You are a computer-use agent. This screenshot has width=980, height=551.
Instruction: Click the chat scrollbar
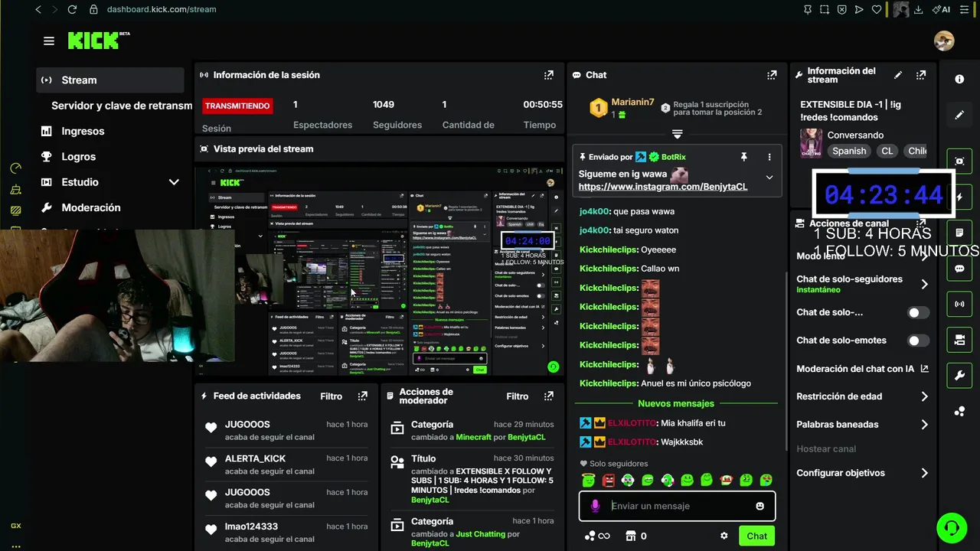click(786, 360)
